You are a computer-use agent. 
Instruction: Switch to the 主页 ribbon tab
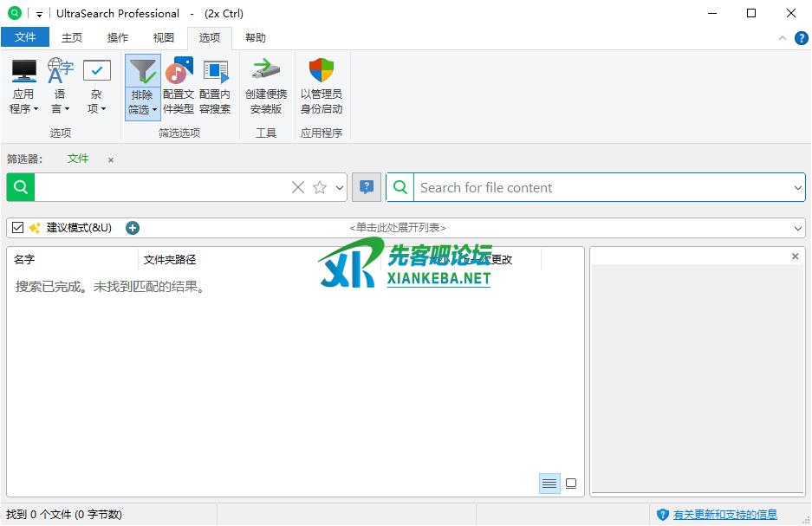coord(71,38)
